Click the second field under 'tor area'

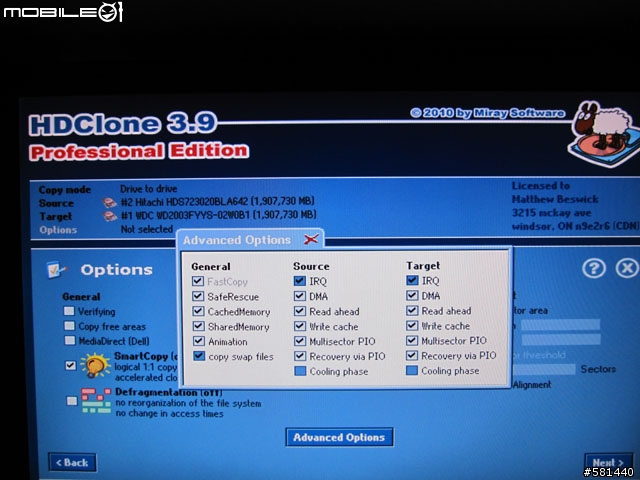pyautogui.click(x=561, y=339)
